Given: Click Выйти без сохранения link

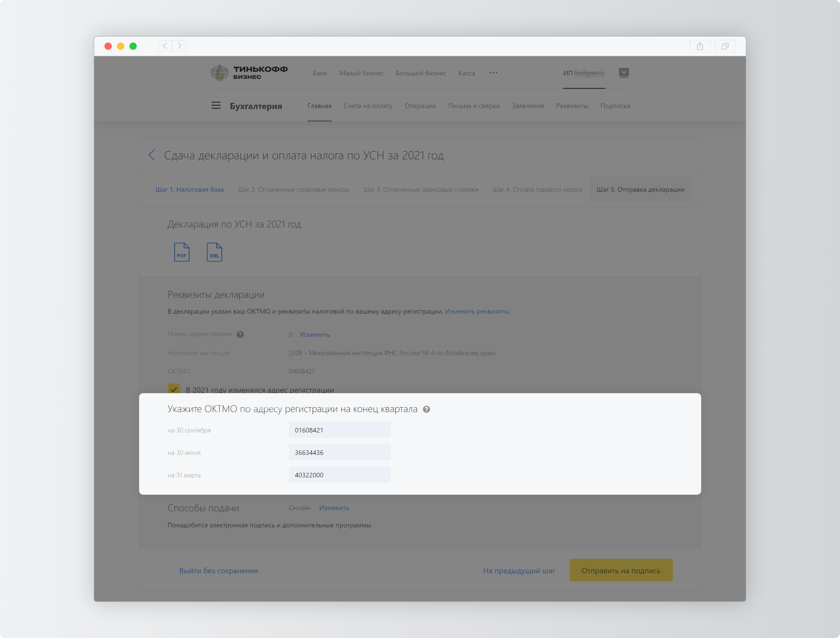Looking at the screenshot, I should click(218, 570).
